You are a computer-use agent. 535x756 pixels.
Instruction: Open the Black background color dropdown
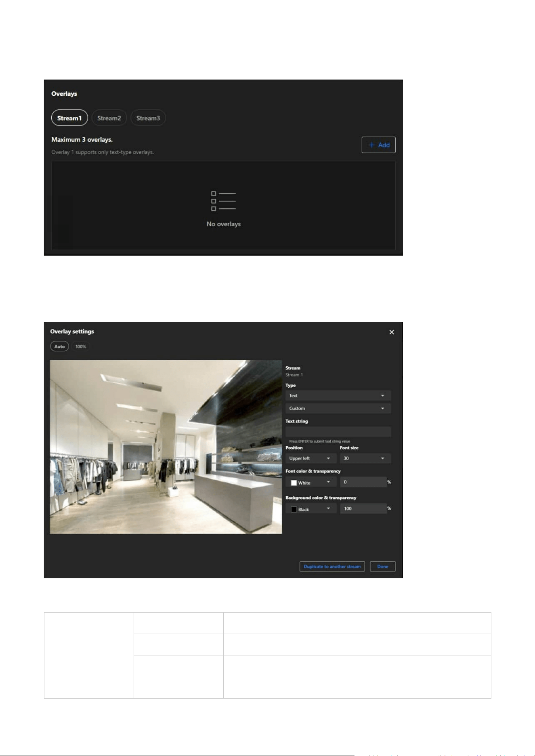pos(311,509)
